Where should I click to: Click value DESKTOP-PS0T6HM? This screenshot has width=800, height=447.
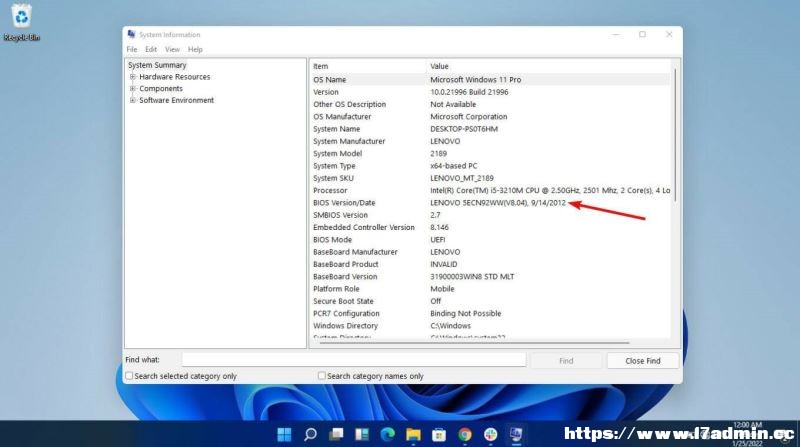(464, 129)
